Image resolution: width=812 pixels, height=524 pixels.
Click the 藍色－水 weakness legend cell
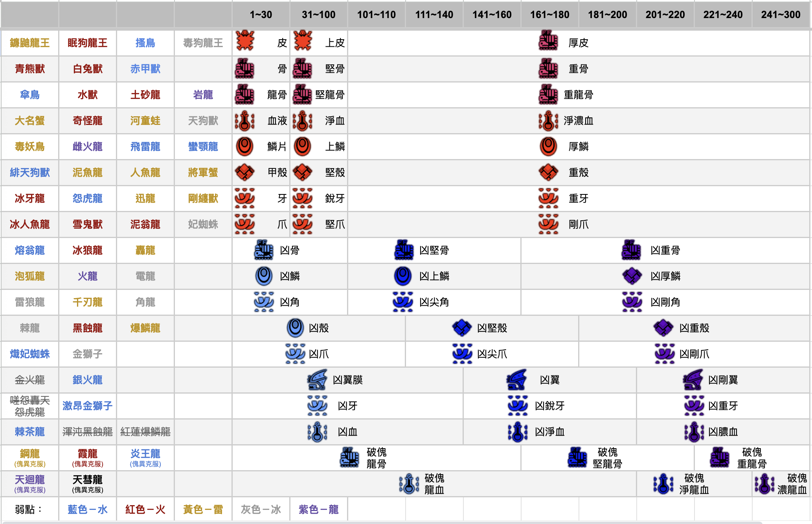click(88, 509)
